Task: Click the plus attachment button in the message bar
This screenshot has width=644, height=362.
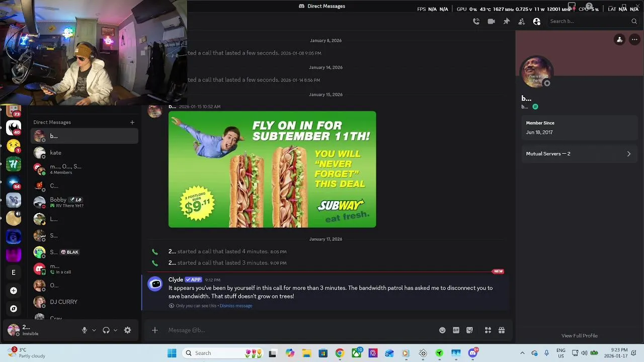Action: [155, 330]
